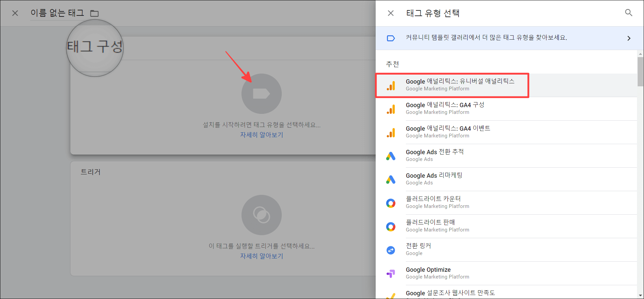Select Google Optimize tag type

(x=506, y=273)
